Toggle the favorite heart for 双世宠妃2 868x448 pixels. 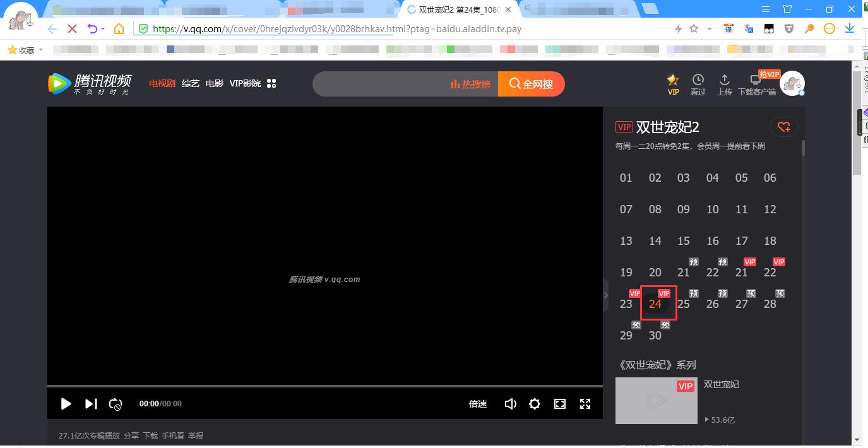[x=783, y=127]
